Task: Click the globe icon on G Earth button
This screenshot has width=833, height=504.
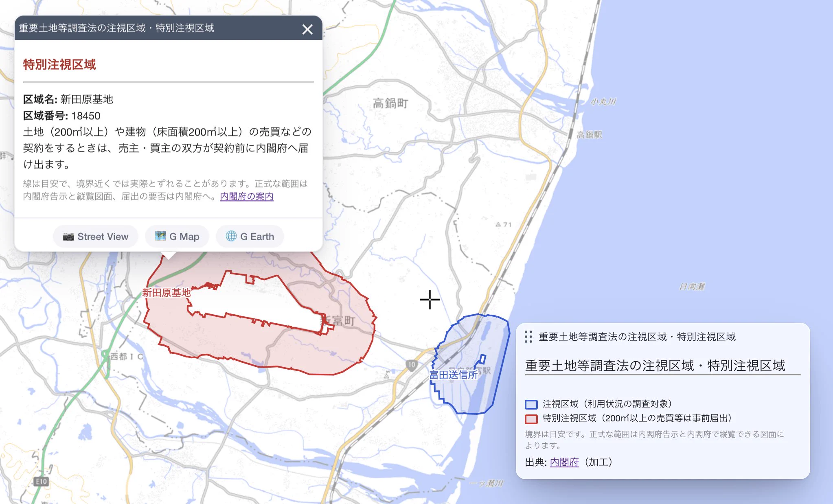Action: [x=231, y=236]
